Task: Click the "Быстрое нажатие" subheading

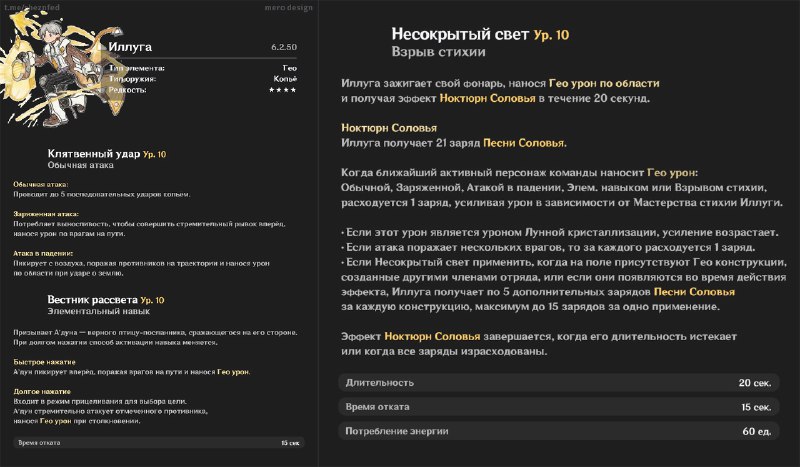Action: (x=44, y=362)
